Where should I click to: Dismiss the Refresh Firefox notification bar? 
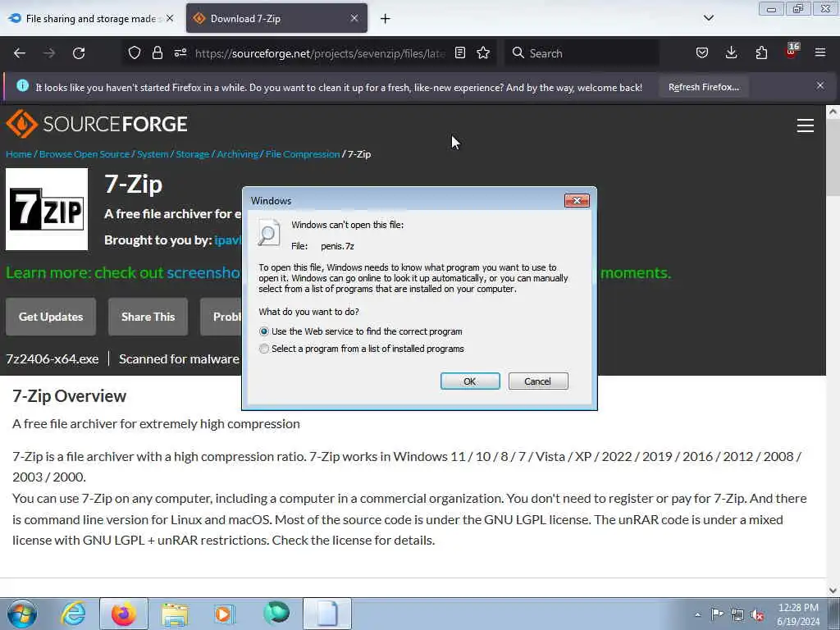point(819,85)
